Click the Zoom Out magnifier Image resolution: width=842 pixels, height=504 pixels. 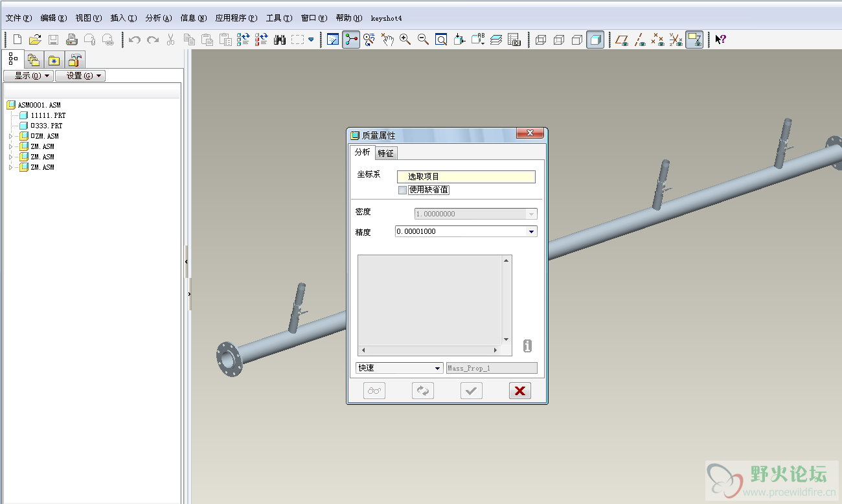[x=423, y=40]
